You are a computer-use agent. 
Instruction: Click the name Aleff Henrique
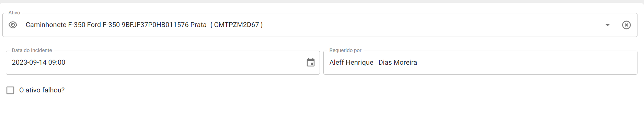pos(351,62)
